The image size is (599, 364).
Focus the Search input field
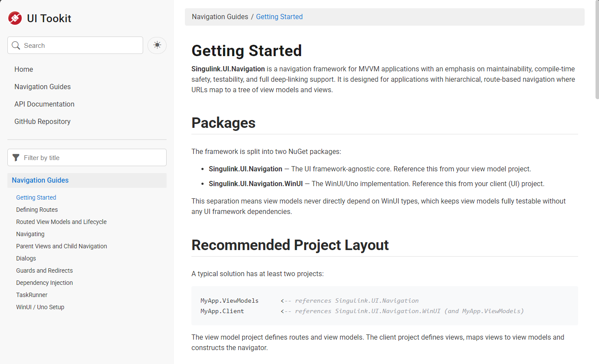[x=75, y=45]
